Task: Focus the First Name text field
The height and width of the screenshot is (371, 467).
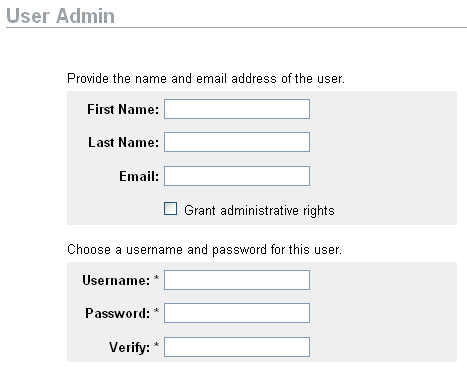Action: (x=237, y=109)
